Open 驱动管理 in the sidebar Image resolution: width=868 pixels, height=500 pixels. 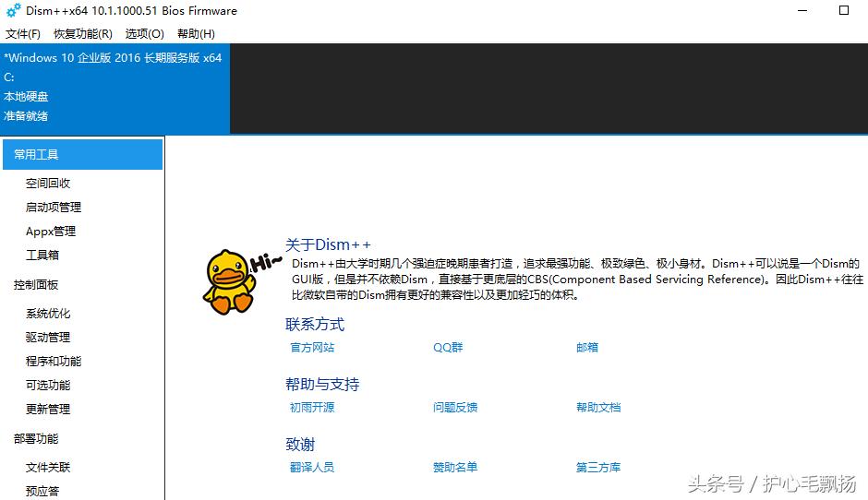tap(48, 338)
